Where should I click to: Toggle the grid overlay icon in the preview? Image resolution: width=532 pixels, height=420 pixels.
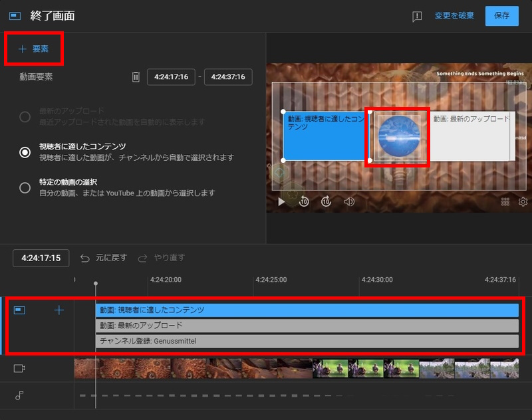(x=505, y=202)
